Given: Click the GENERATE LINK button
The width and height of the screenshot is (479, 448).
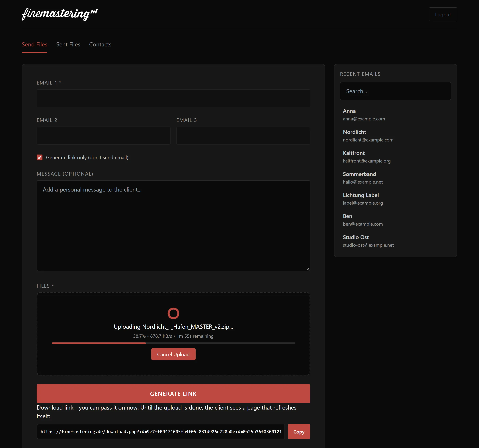Looking at the screenshot, I should click(173, 394).
